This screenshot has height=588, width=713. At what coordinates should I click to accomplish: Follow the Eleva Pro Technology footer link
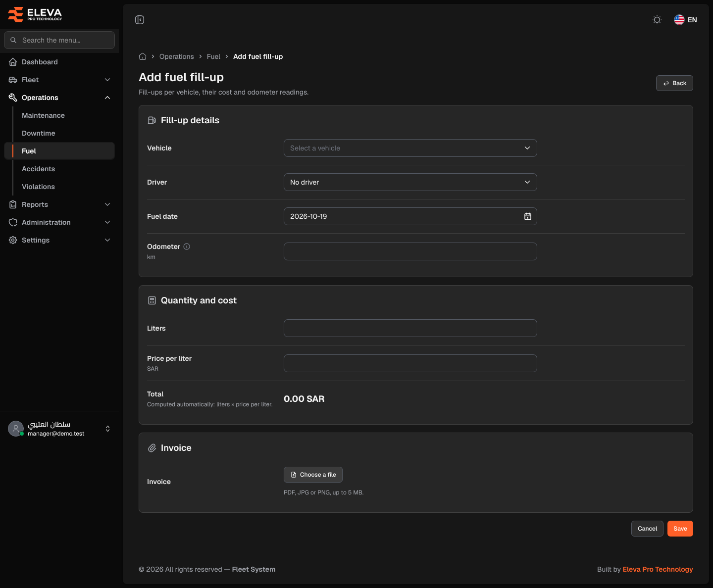coord(658,569)
